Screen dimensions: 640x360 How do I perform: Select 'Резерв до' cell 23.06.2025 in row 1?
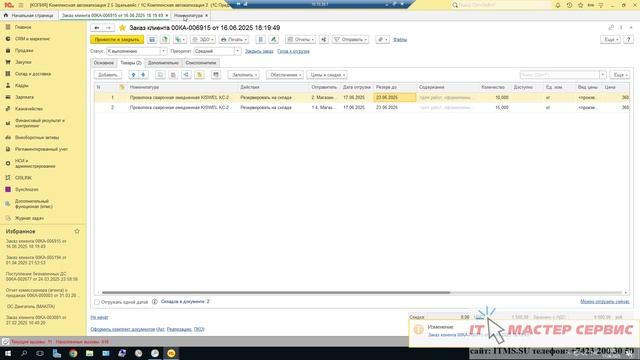[x=395, y=98]
